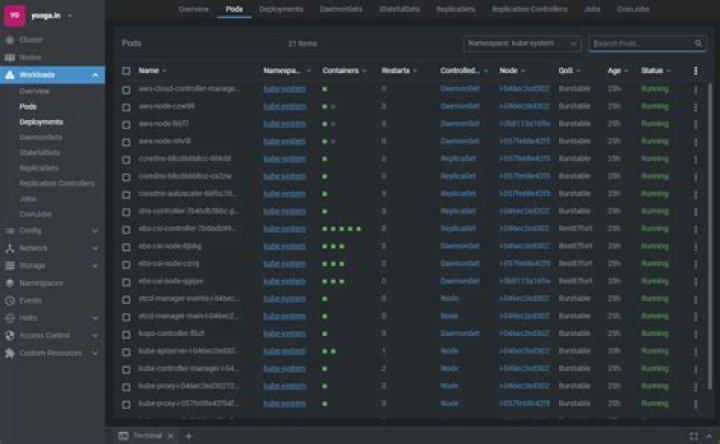
Task: Click the Workloads icon in sidebar
Action: click(10, 75)
